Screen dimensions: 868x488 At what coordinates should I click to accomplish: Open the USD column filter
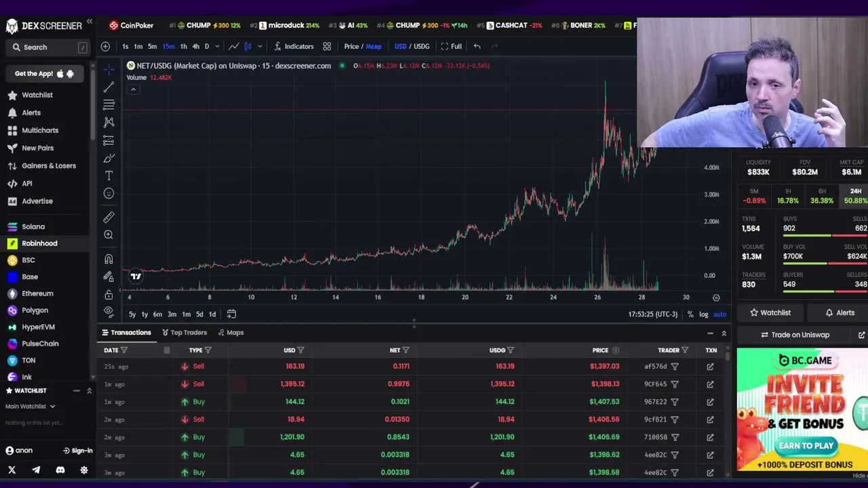coord(300,350)
